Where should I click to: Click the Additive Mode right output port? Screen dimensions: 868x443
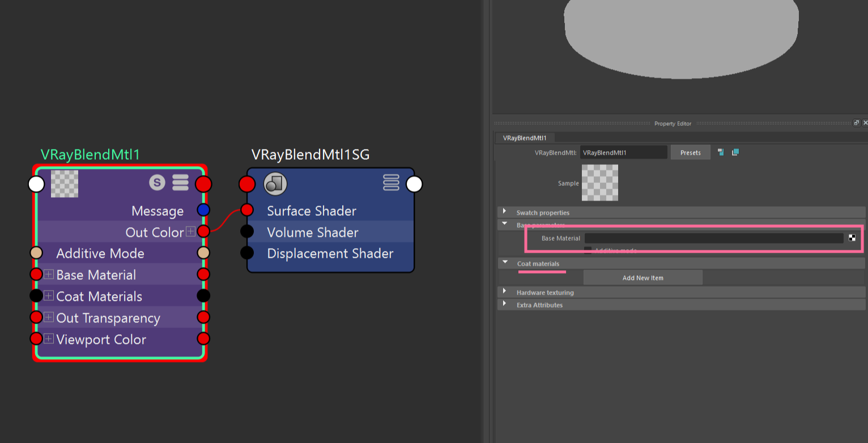[203, 253]
